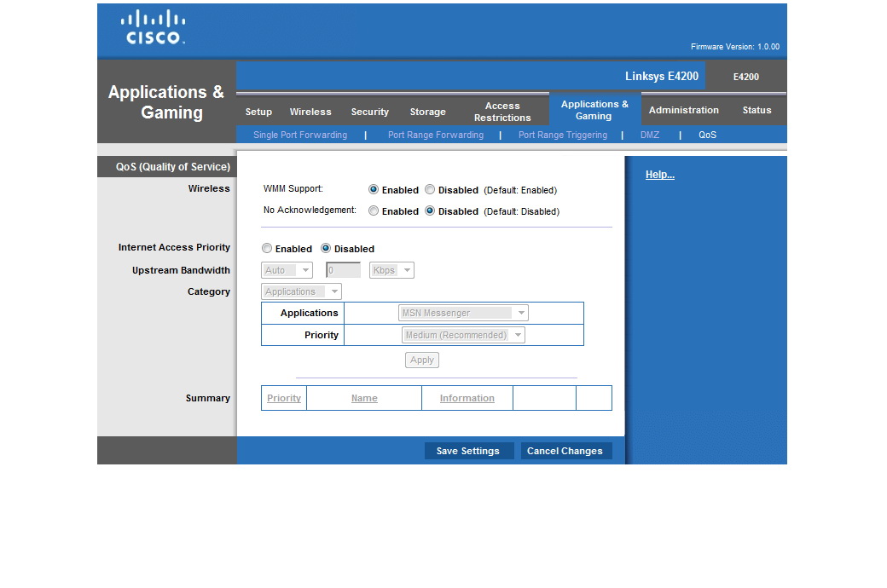This screenshot has height=588, width=887.
Task: Expand the Kbps unit dropdown
Action: [391, 270]
